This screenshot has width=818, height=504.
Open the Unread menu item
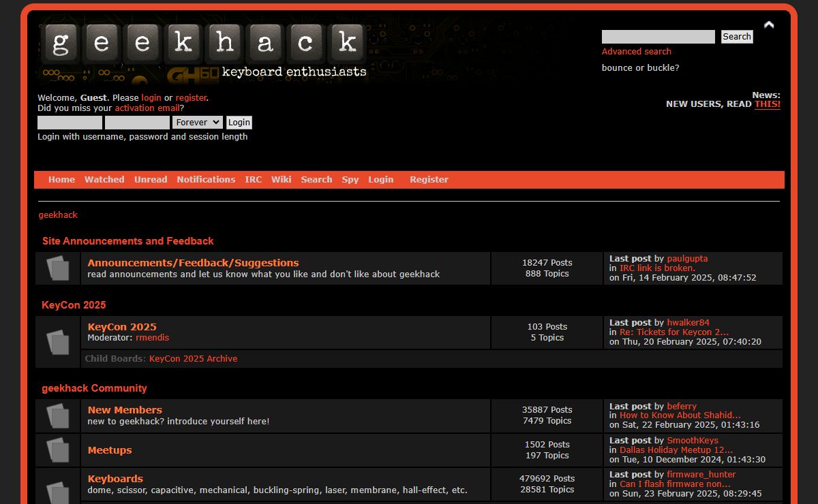pos(151,180)
